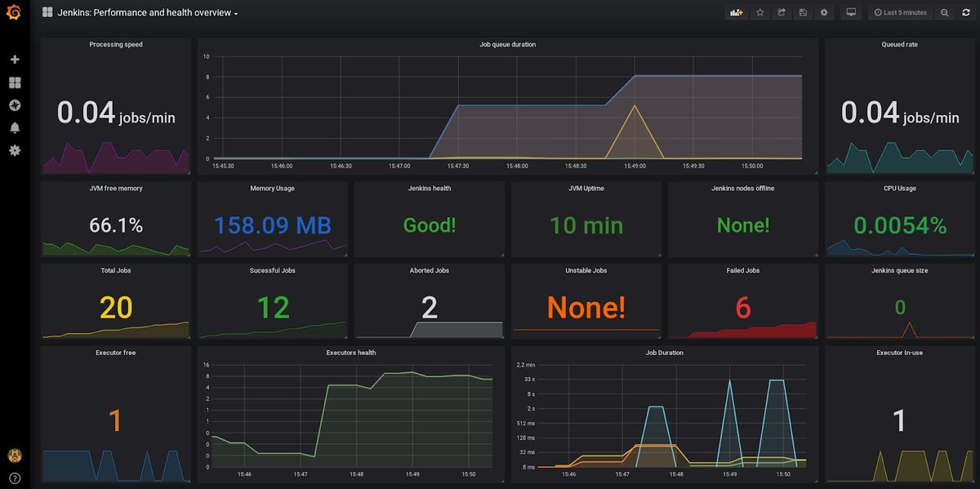Star the current dashboard
The image size is (980, 489).
759,12
